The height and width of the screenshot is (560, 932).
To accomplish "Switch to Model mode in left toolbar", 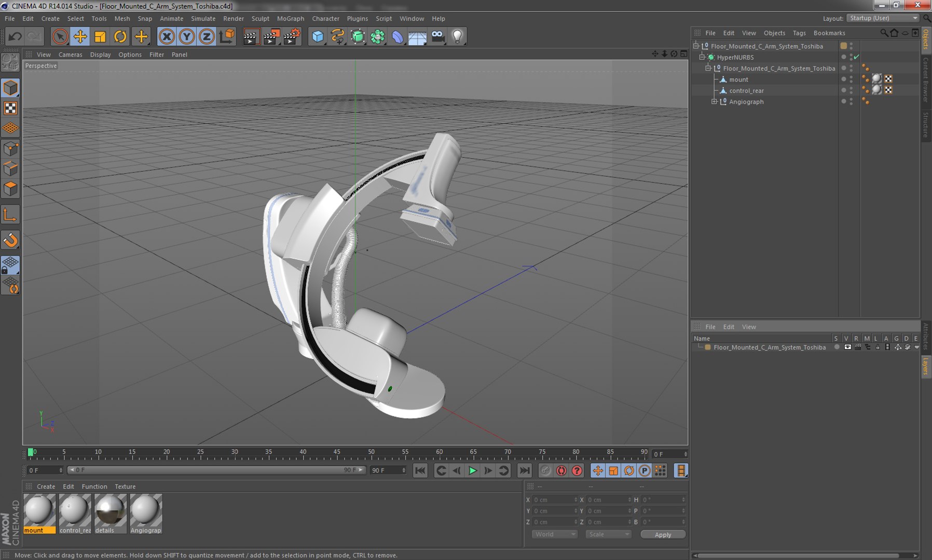I will pos(10,88).
